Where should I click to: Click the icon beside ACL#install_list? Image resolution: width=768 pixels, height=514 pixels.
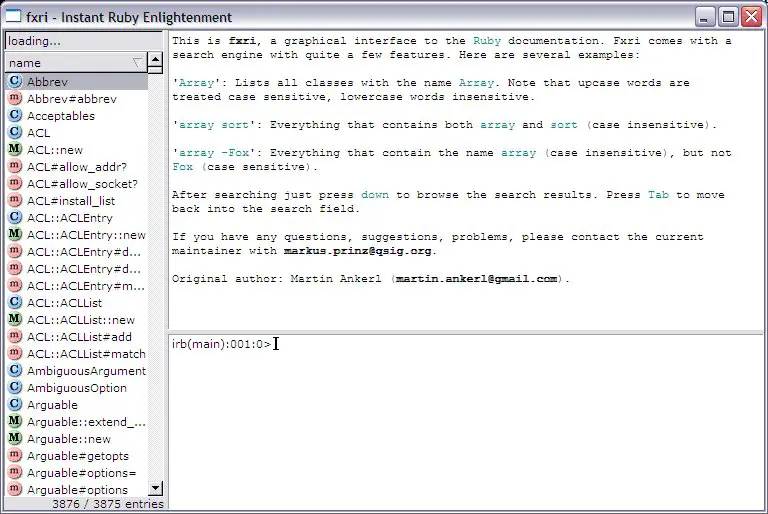[x=15, y=201]
